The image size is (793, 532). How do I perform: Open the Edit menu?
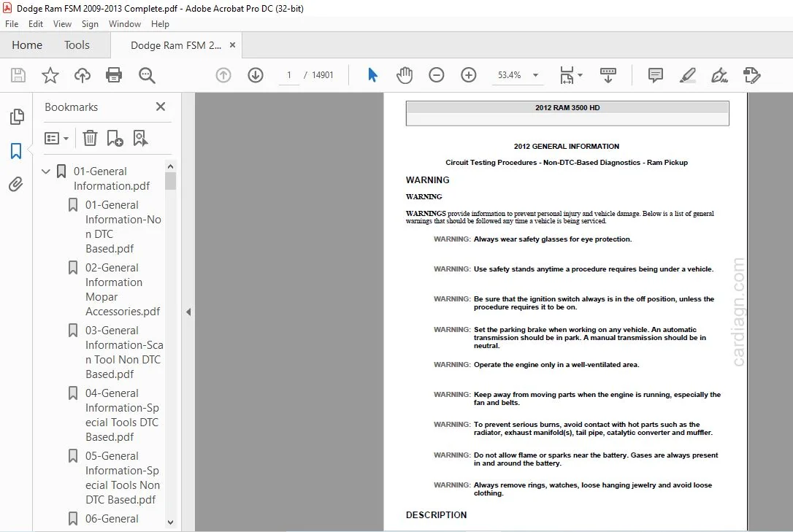click(35, 24)
